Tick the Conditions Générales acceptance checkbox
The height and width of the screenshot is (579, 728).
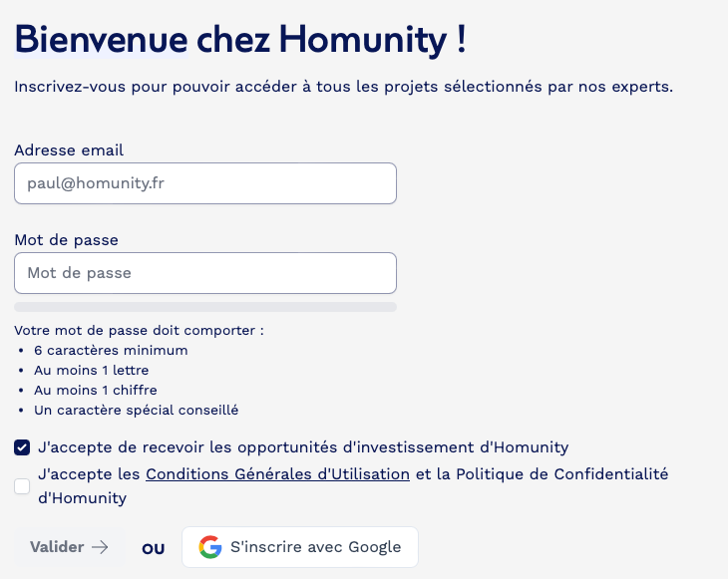pos(22,486)
